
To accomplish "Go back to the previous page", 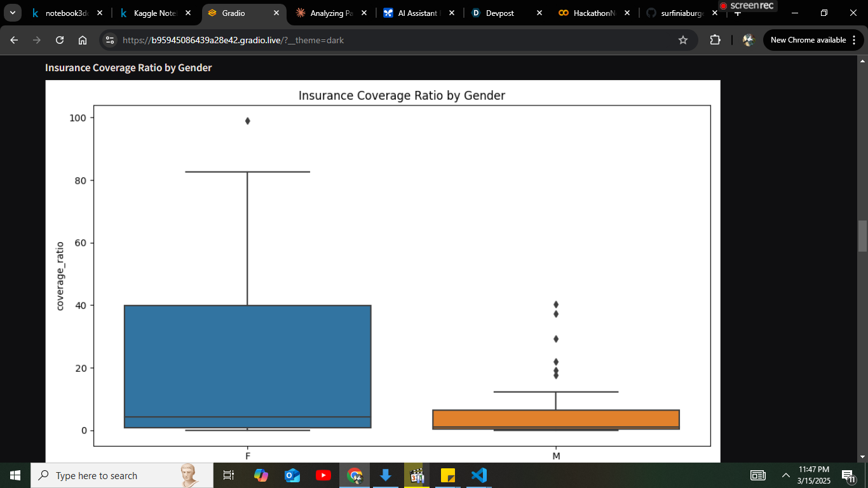I will coord(14,40).
